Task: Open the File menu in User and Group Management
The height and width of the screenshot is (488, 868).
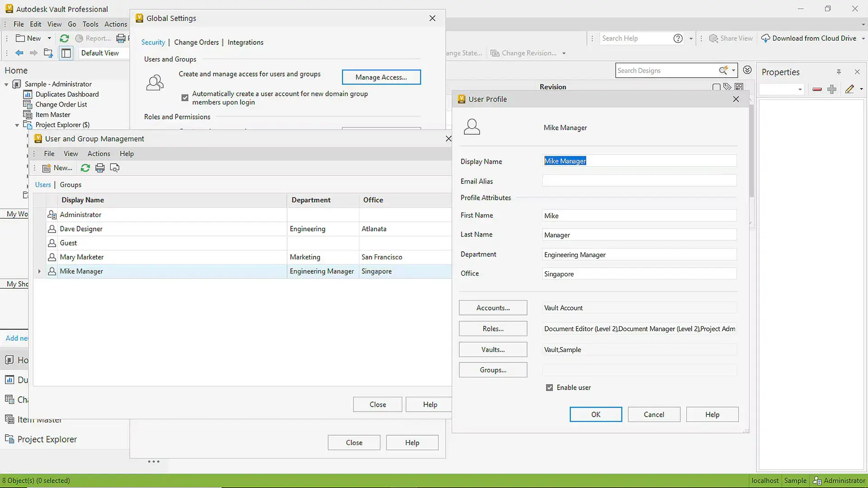Action: pyautogui.click(x=49, y=154)
